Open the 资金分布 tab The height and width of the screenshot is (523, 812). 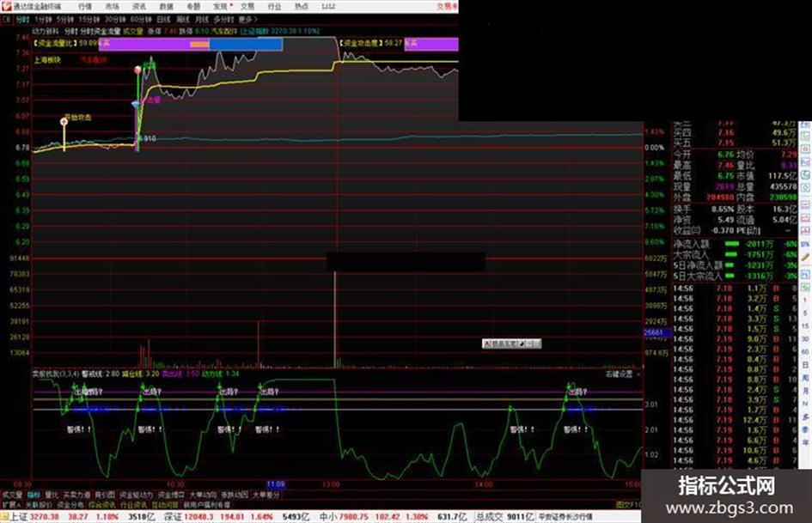coord(70,504)
